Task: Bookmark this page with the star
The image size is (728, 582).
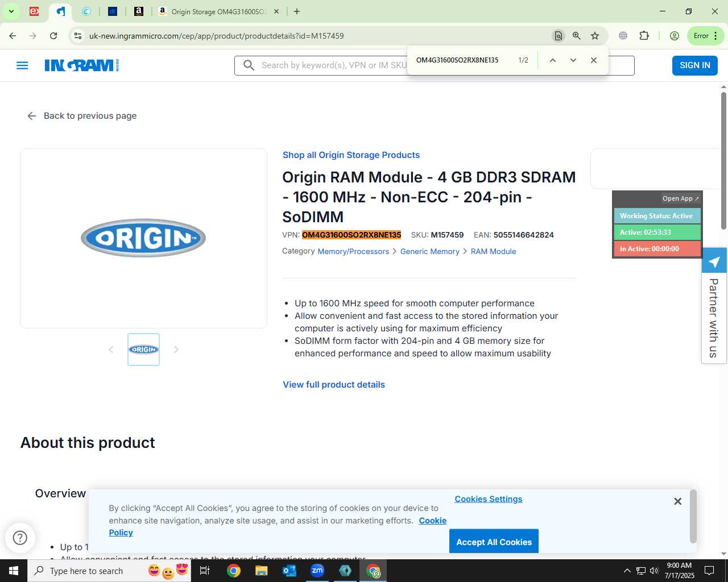Action: pos(595,36)
